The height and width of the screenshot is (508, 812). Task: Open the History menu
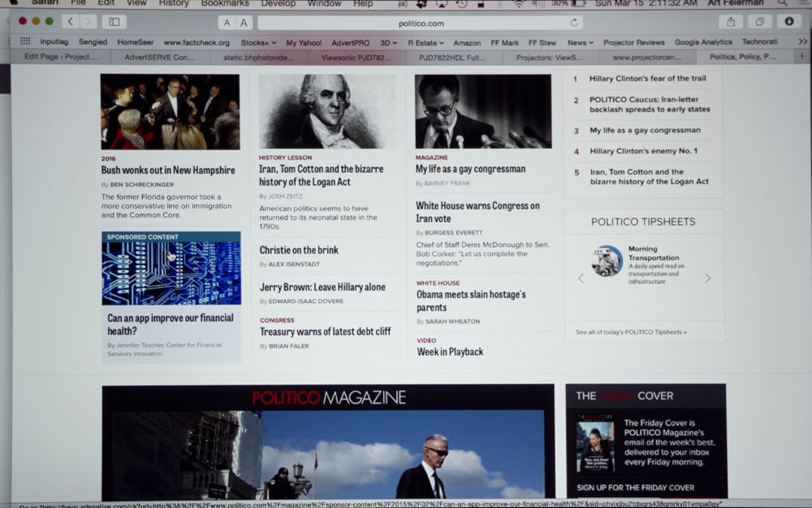(x=174, y=3)
